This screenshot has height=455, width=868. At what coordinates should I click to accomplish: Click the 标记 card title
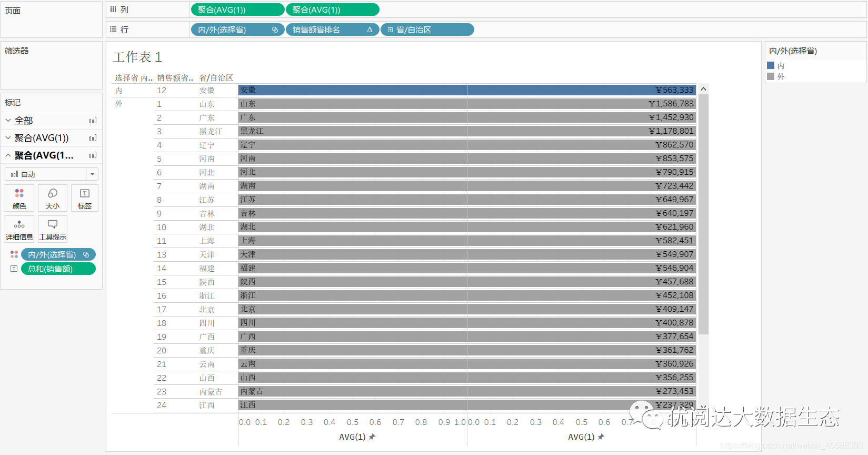pos(13,103)
